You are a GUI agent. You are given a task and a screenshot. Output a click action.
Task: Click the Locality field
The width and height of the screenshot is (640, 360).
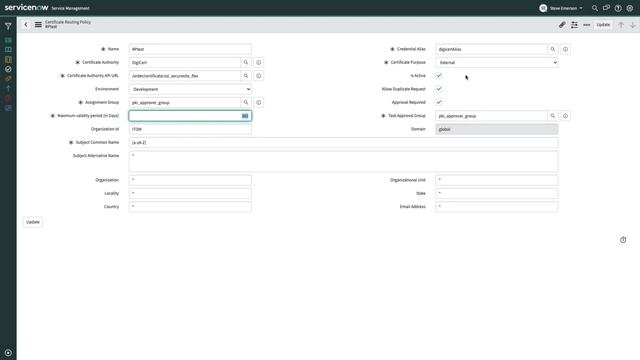pos(190,193)
